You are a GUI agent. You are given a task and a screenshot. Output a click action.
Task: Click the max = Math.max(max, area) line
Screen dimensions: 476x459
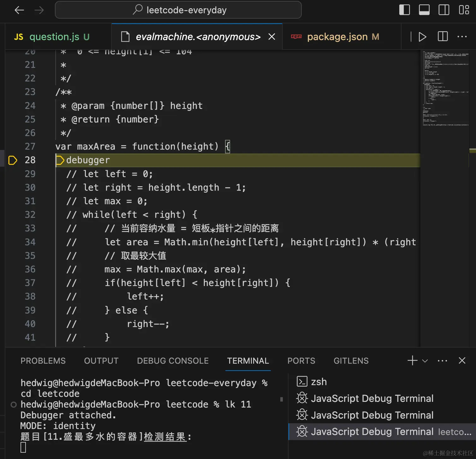point(175,269)
